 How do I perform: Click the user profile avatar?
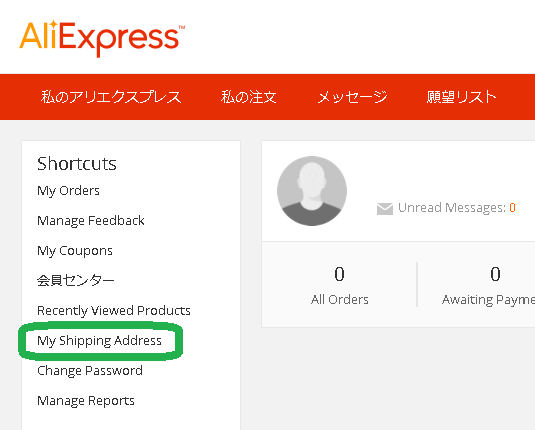coord(312,191)
